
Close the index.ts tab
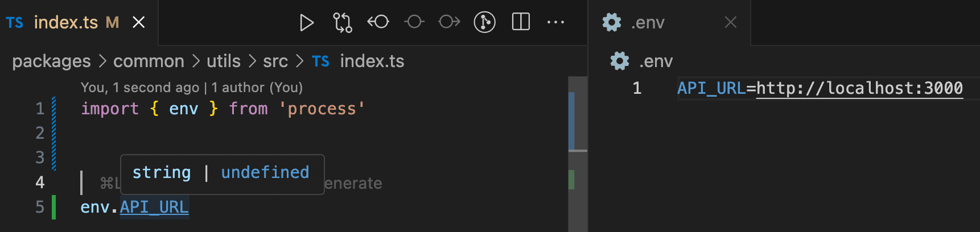(138, 22)
